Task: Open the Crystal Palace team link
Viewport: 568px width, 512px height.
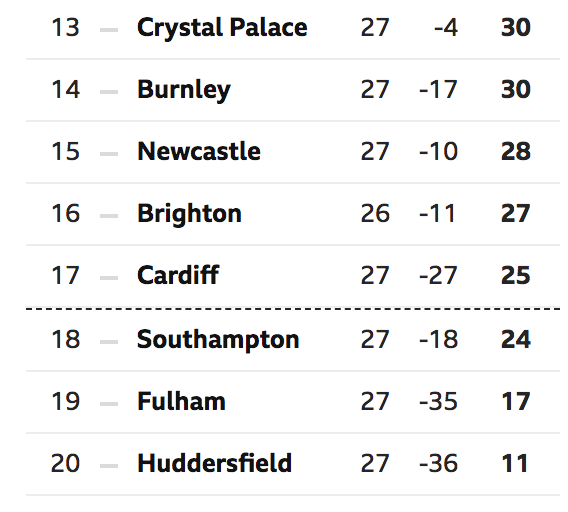Action: pyautogui.click(x=222, y=28)
